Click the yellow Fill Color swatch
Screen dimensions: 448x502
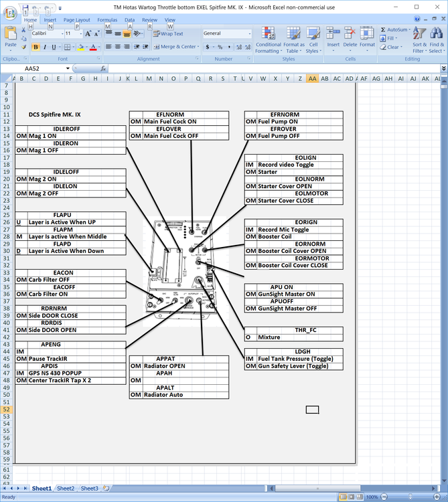tap(81, 47)
